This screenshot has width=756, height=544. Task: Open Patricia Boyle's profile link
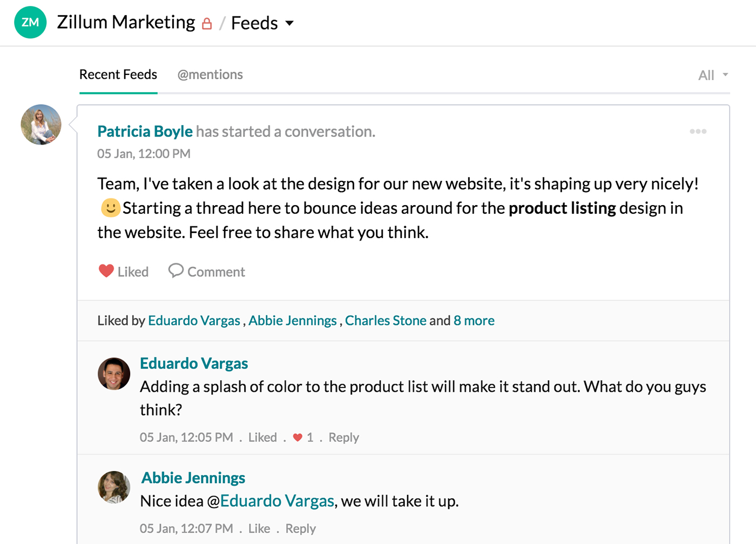pyautogui.click(x=145, y=132)
